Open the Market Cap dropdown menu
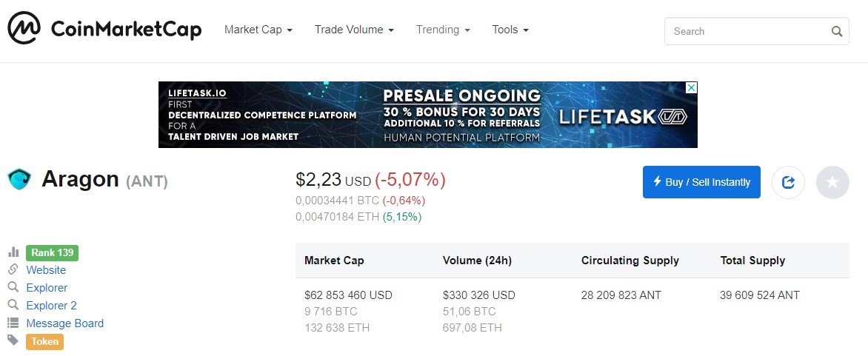868x356 pixels. point(258,30)
